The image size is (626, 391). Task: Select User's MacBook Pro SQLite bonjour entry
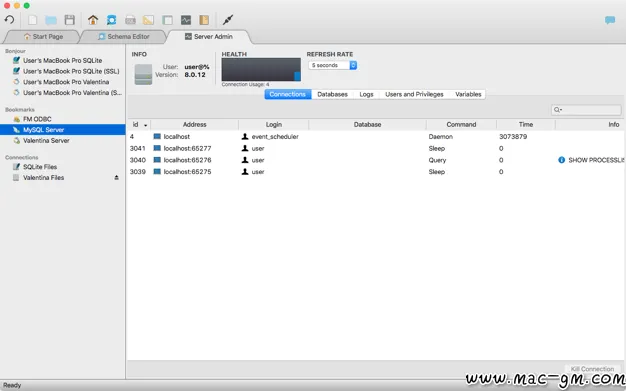tap(62, 60)
